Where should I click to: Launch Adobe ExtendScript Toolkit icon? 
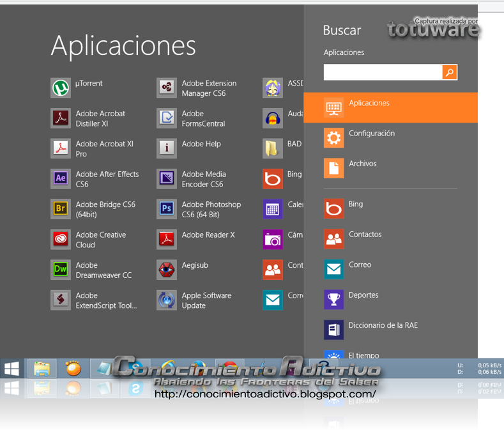click(x=61, y=300)
